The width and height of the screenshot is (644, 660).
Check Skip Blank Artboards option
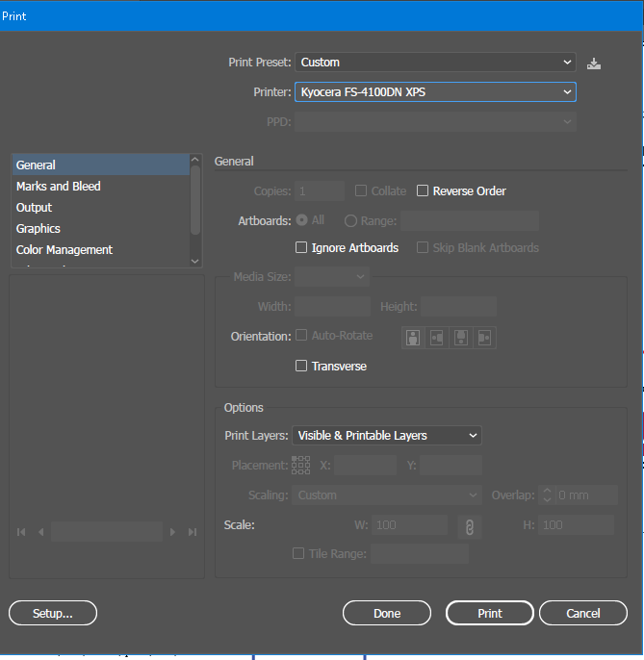coord(423,247)
